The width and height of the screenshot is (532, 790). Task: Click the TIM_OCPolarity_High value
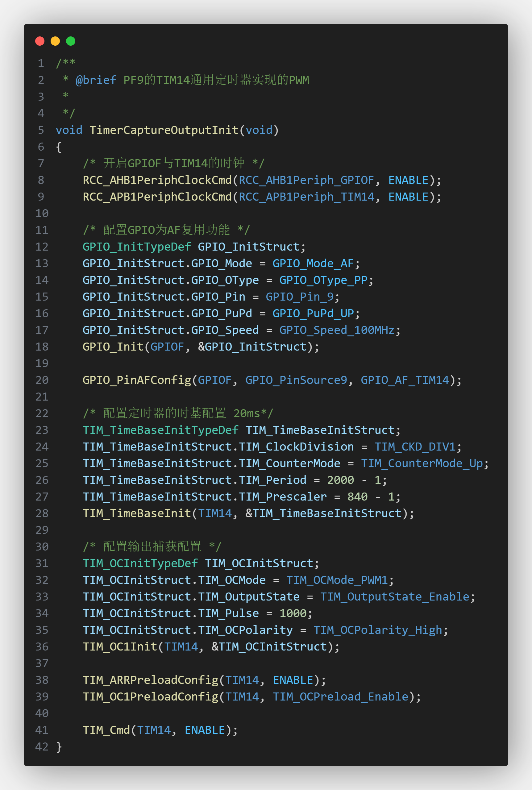(x=378, y=630)
